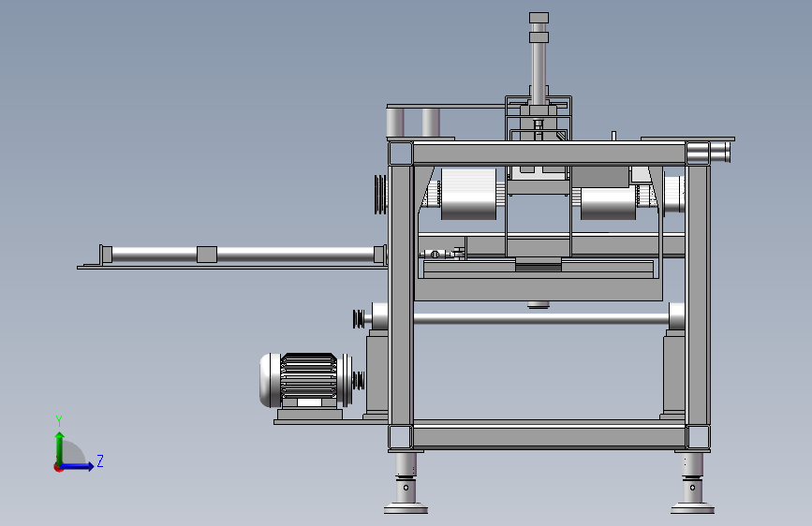Pick the large left roller under the top beam

(468, 194)
